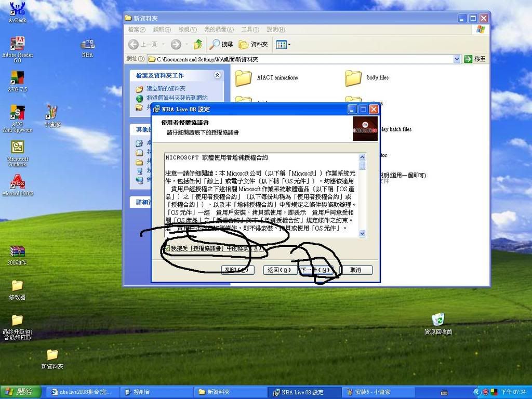Click the taskbar clock showing 下午 07:34

tap(513, 392)
